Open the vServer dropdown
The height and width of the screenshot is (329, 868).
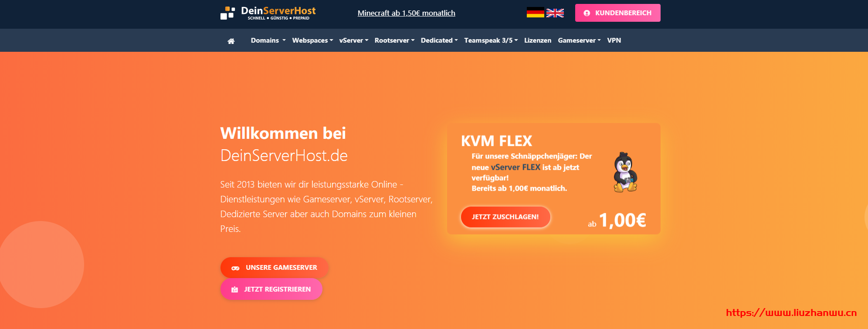353,40
